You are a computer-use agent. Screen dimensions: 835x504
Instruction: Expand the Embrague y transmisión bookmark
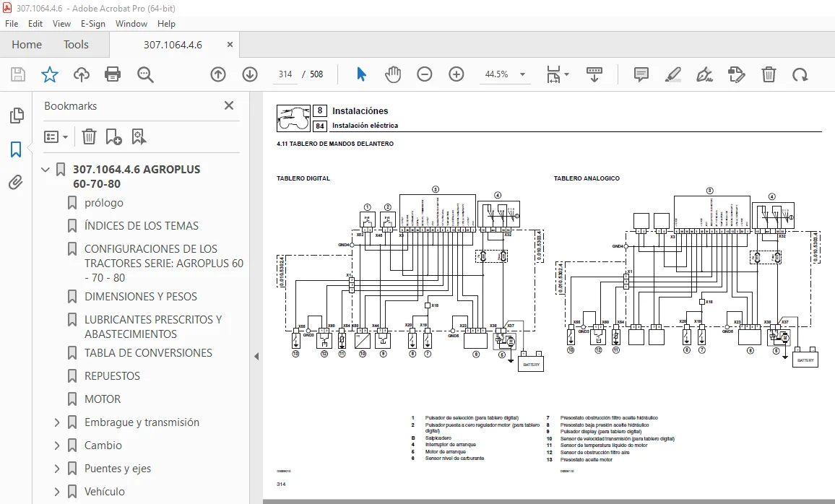point(57,422)
